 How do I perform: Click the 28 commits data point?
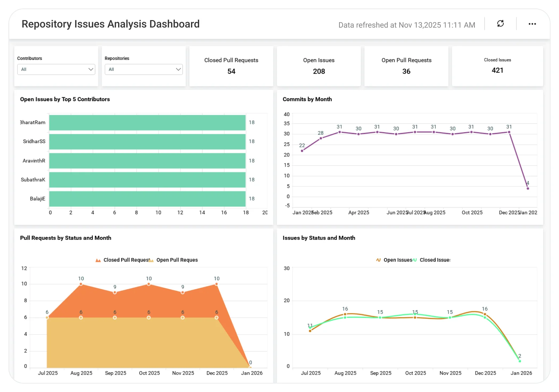click(321, 138)
